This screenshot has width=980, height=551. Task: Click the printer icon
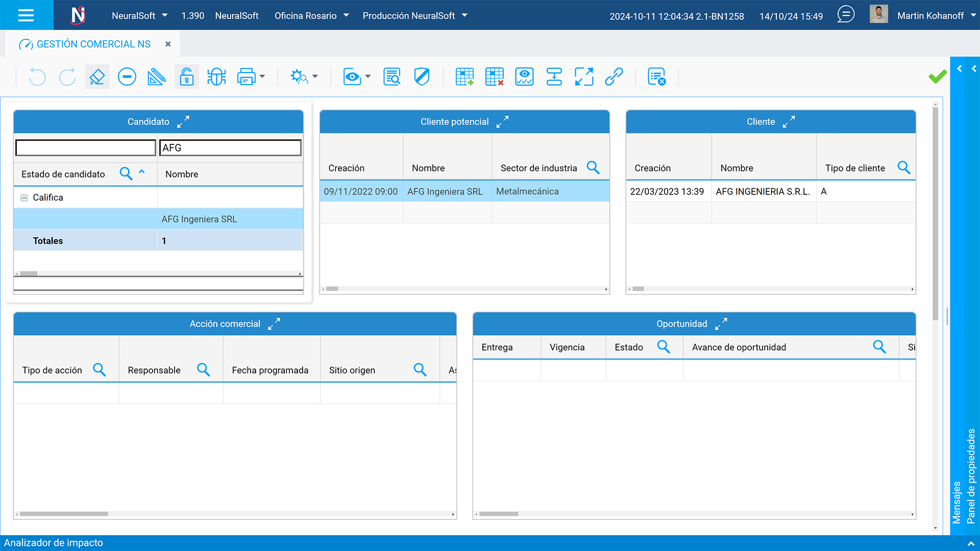pyautogui.click(x=246, y=77)
